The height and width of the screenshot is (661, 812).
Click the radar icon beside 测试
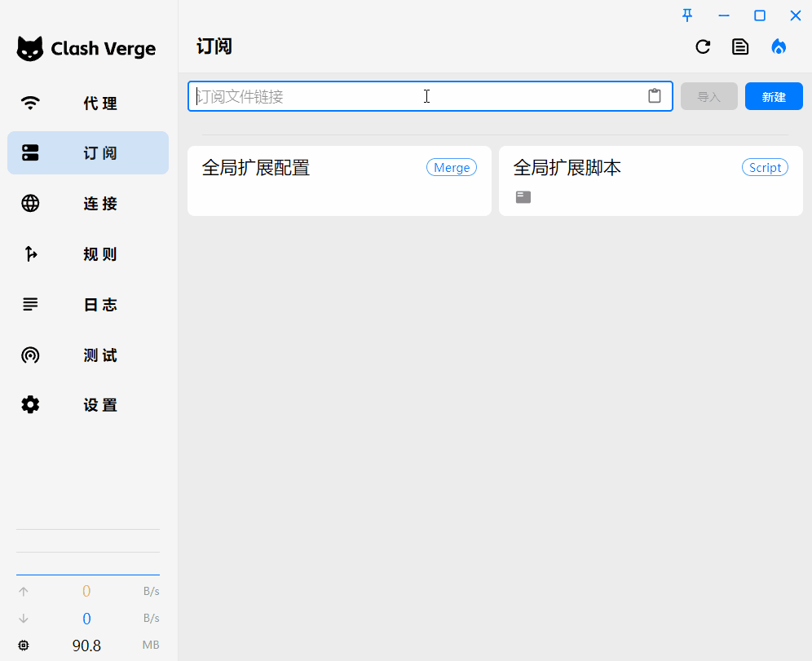coord(30,355)
